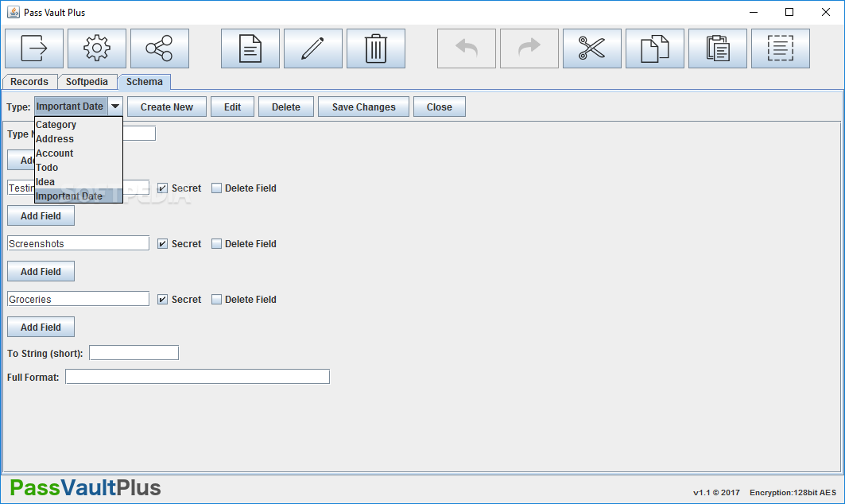Collapse the Type dropdown via its arrow
This screenshot has width=845, height=504.
[x=115, y=107]
